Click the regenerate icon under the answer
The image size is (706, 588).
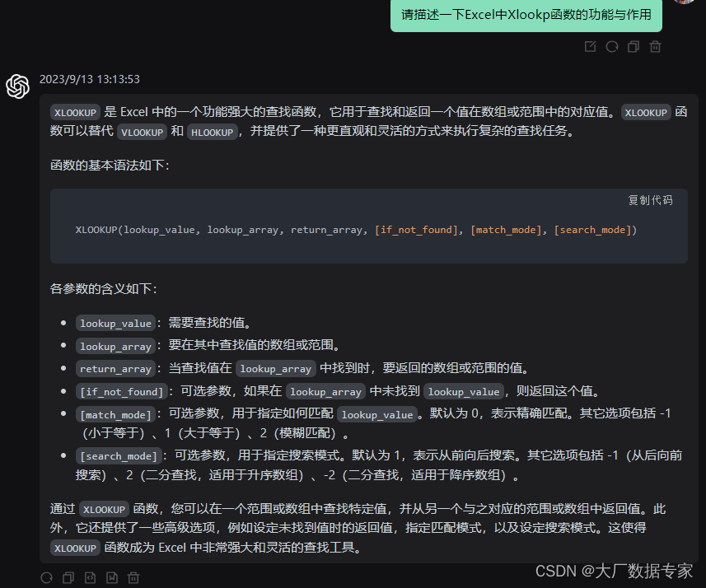tap(46, 577)
